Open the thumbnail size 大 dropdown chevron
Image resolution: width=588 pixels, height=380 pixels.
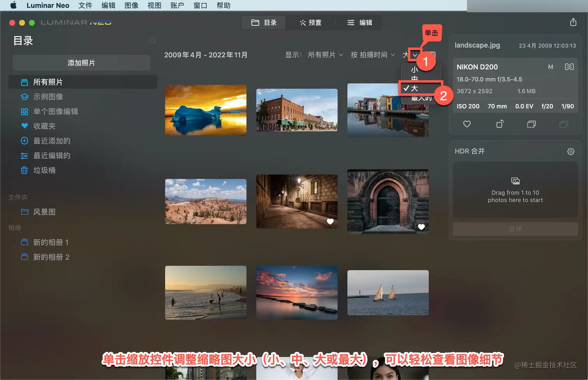click(x=415, y=55)
